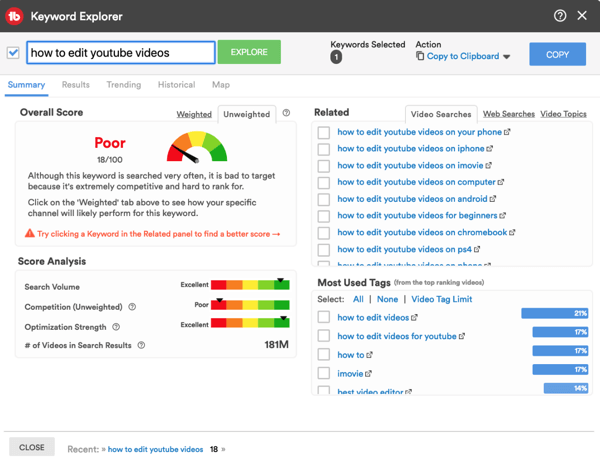Check 'how to edit youtube videos on chromebook'
Viewport: 600px width, 462px height.
coord(324,233)
